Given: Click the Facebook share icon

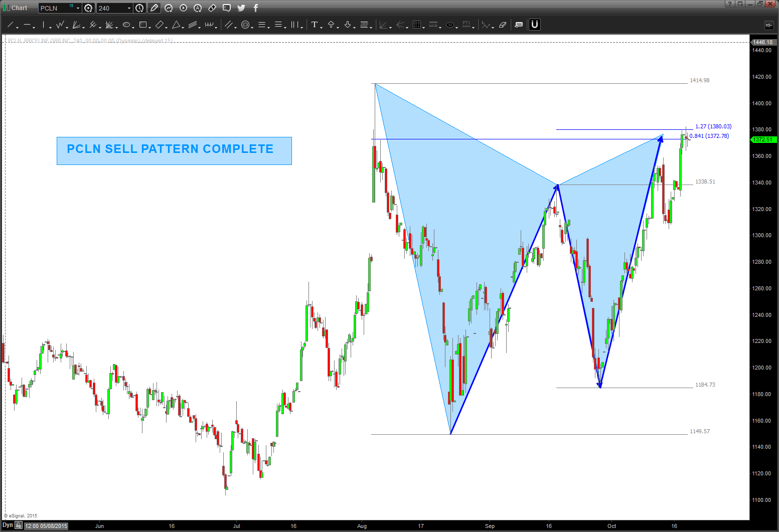Looking at the screenshot, I should coord(255,8).
